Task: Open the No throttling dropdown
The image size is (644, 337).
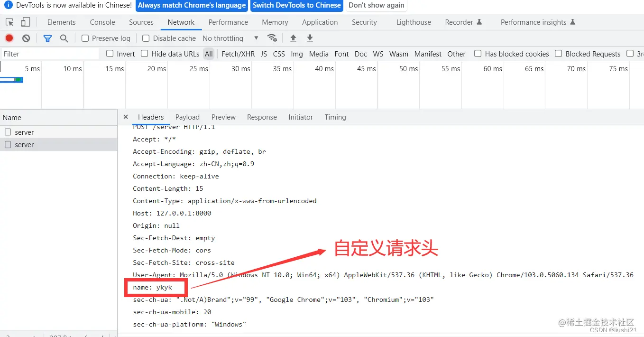Action: 230,38
